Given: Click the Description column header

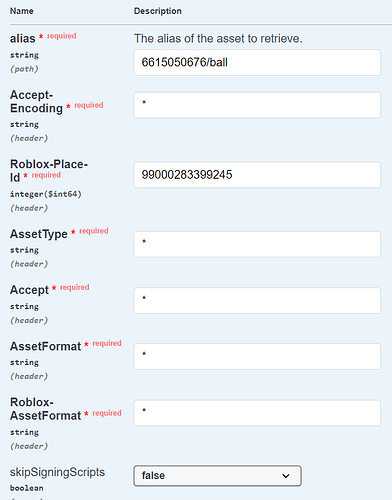Looking at the screenshot, I should (158, 11).
